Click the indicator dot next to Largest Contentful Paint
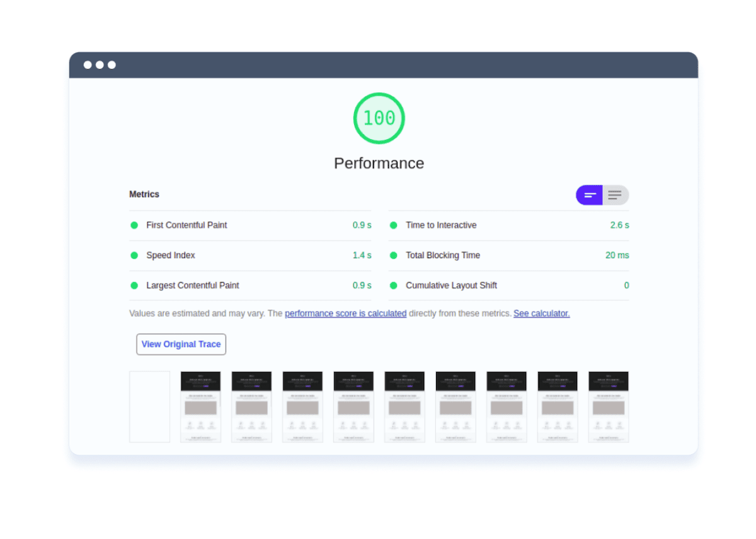 pos(134,285)
